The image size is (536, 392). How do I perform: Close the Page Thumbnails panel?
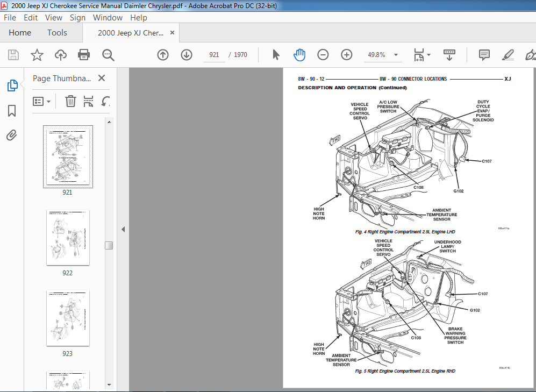[102, 79]
